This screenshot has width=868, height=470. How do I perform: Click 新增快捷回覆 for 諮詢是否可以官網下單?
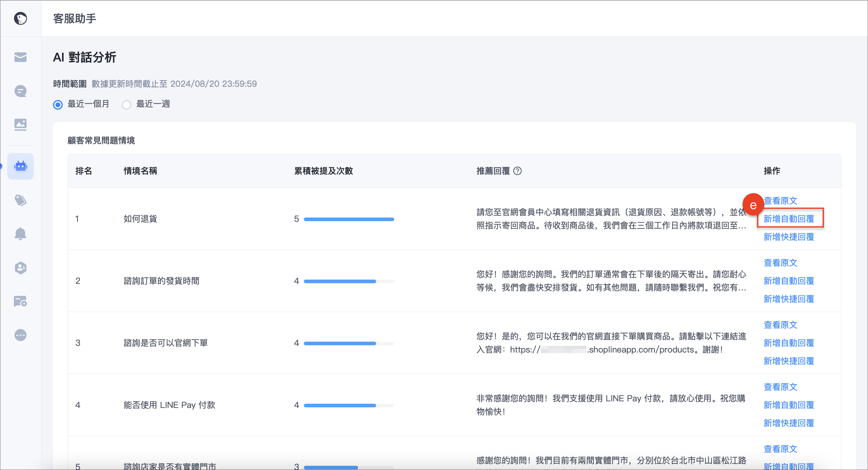pos(788,361)
